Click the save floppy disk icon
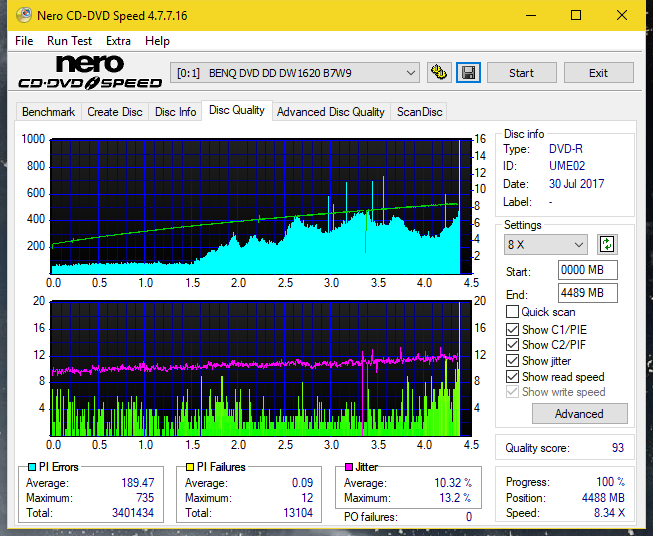This screenshot has height=536, width=653. [x=469, y=73]
